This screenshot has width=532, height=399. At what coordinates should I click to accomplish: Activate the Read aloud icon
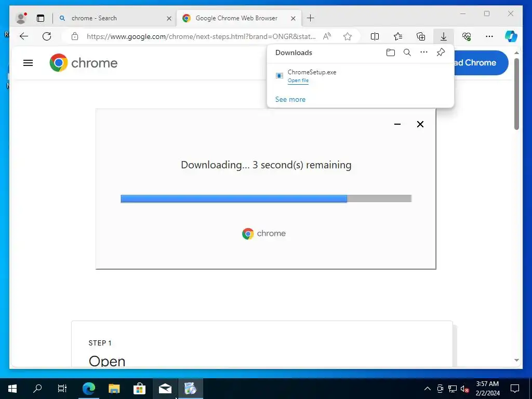[327, 36]
